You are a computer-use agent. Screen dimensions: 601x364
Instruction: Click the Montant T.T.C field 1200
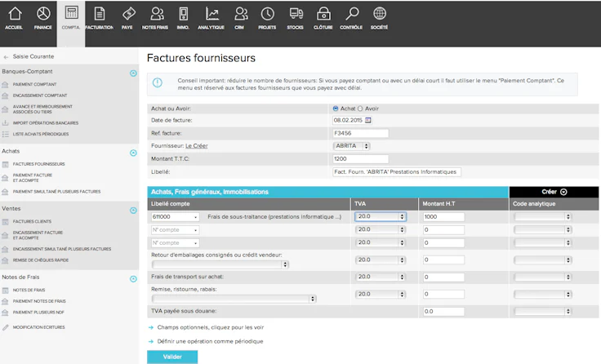(360, 159)
